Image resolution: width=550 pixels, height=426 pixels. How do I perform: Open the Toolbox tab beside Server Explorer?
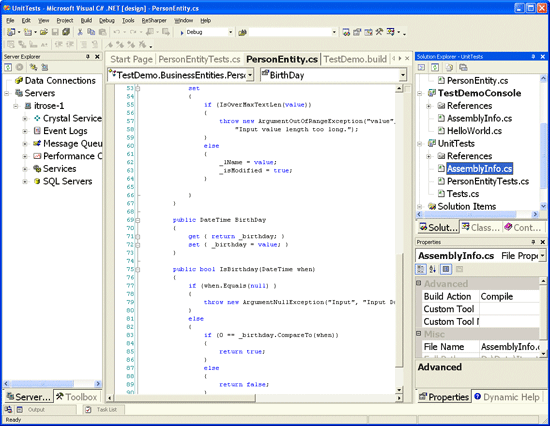click(76, 397)
